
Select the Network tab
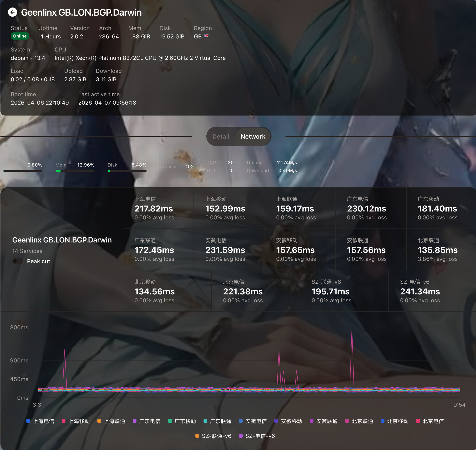point(253,136)
